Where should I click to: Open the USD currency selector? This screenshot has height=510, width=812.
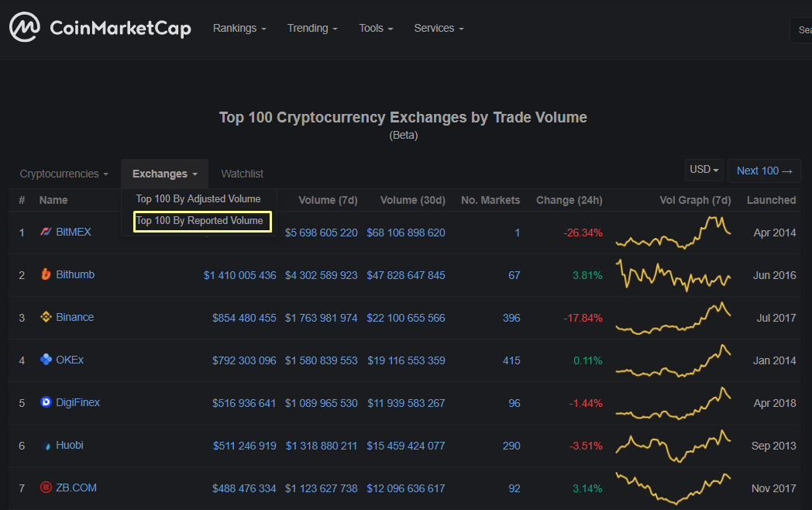click(703, 169)
